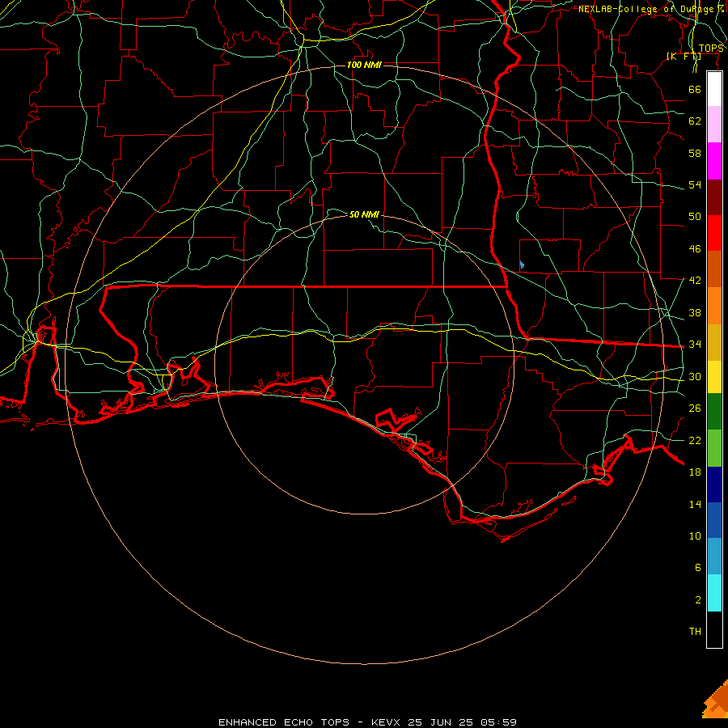Click the 'TH' threshold label
728x728 pixels.
point(695,632)
